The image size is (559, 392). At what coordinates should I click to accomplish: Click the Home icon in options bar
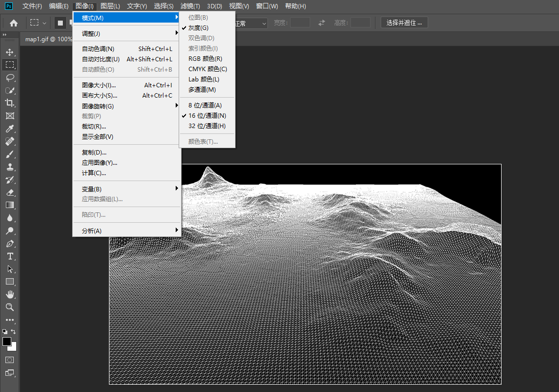coord(14,23)
